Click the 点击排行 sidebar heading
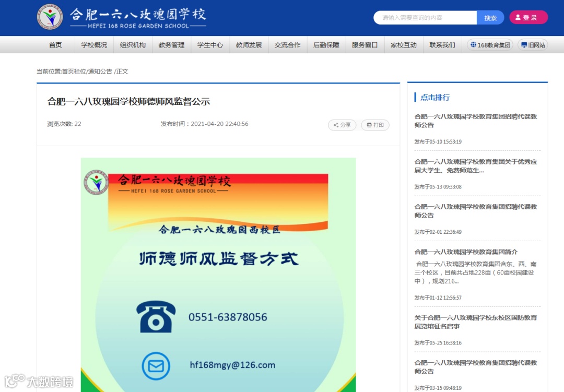 (435, 97)
